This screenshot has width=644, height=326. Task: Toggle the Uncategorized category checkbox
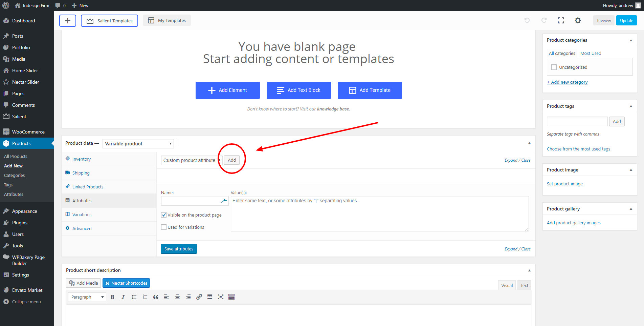coord(554,67)
